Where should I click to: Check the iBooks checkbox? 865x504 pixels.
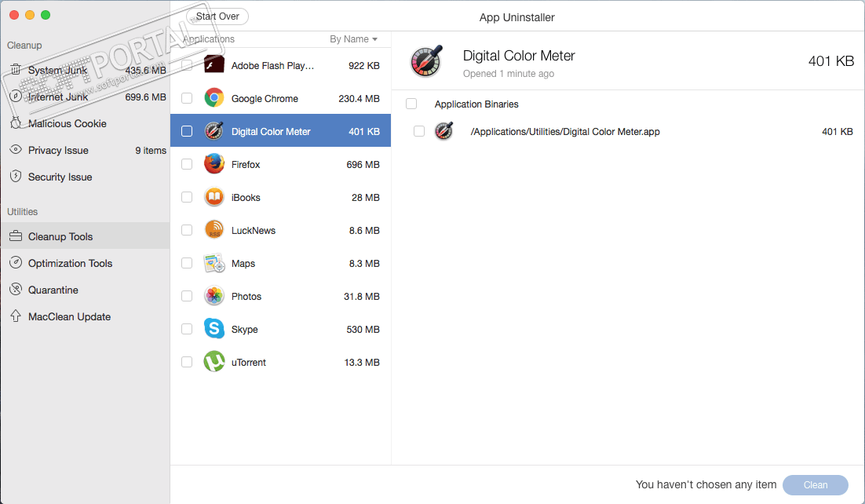pyautogui.click(x=187, y=197)
